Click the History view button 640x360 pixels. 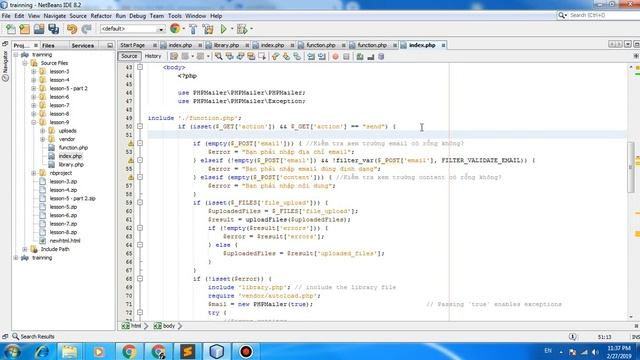coord(153,56)
